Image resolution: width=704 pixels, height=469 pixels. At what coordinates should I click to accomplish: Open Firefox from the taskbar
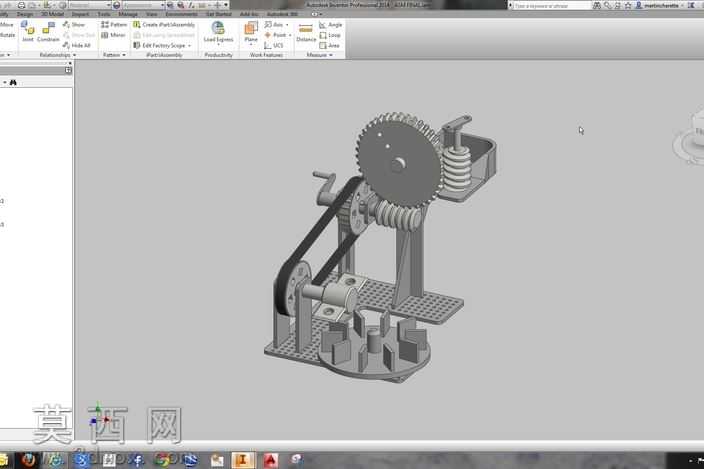[29, 460]
